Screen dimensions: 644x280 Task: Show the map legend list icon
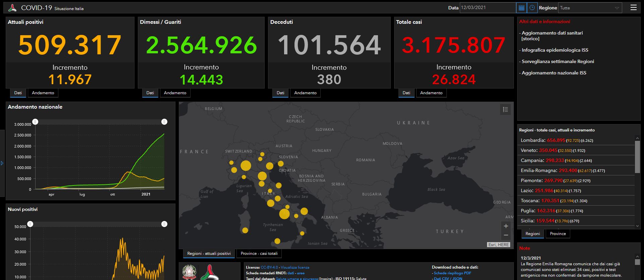(505, 109)
